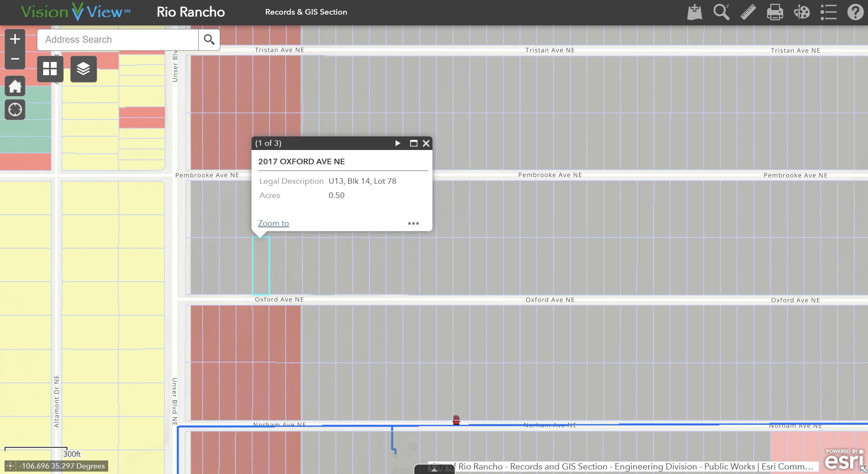
Task: Expand popup three-dot actions menu
Action: coord(413,223)
